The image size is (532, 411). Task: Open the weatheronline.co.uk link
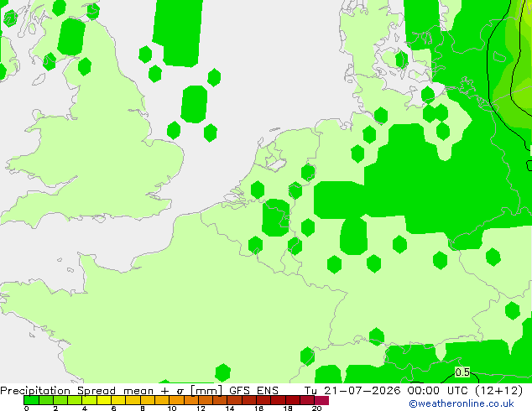point(462,403)
